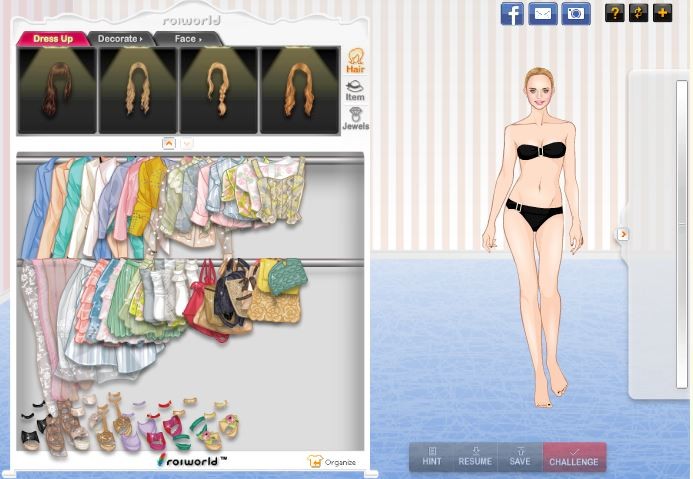Take a snapshot with the camera icon
This screenshot has width=693, height=479.
coord(575,13)
